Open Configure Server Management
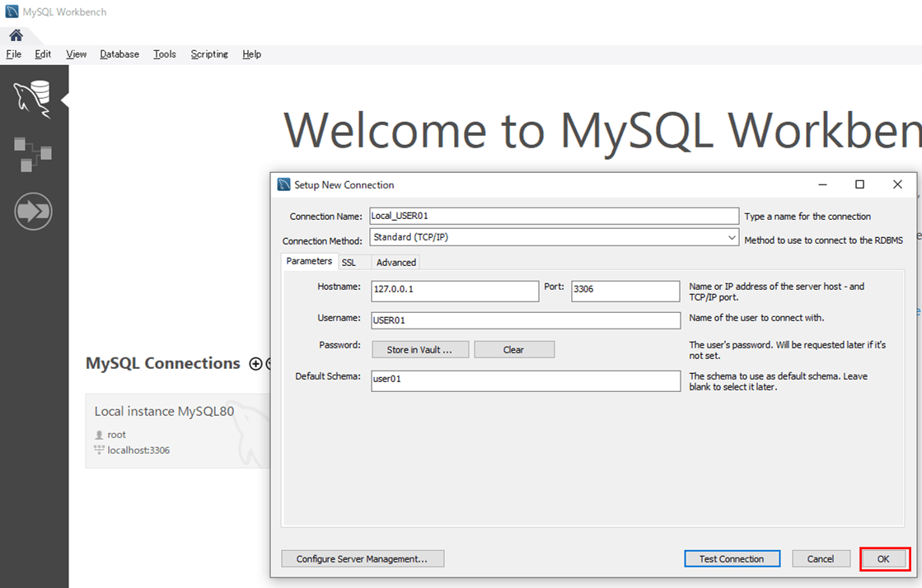Screen dimensions: 922x588 [363, 558]
